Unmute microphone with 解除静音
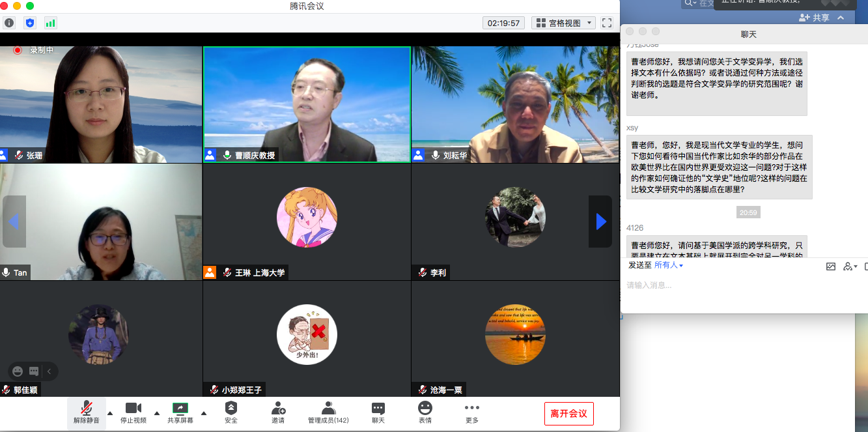 (86, 412)
